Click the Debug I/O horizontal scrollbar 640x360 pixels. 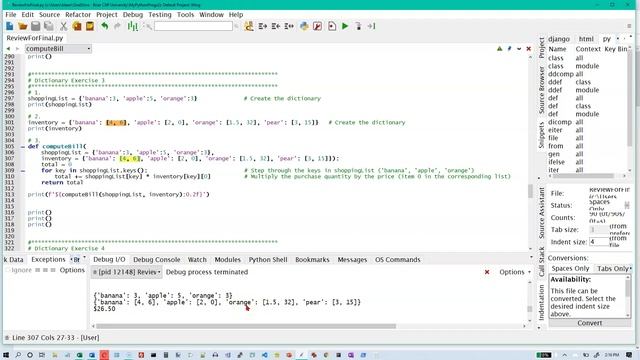coord(246,326)
